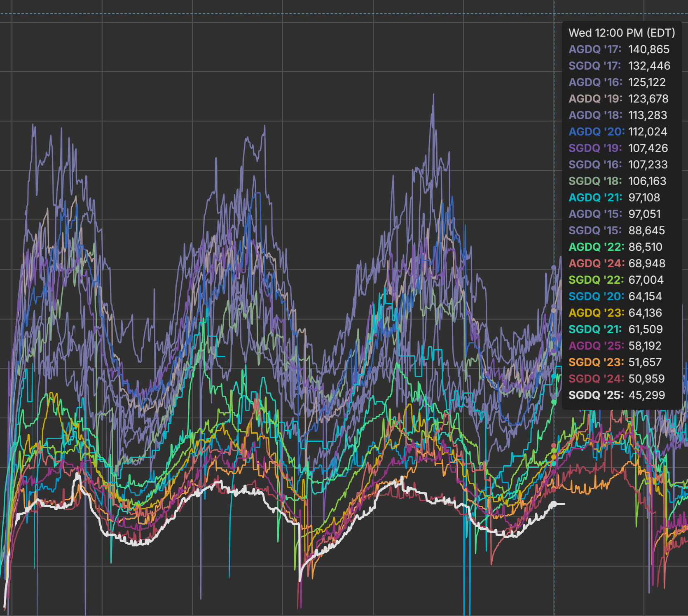The image size is (688, 616).
Task: Select the SGDQ '15 row showing 88,645
Action: [x=617, y=231]
